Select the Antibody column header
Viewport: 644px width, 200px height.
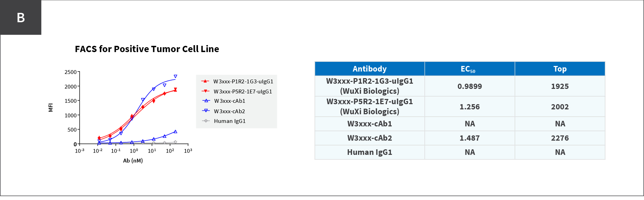[369, 69]
